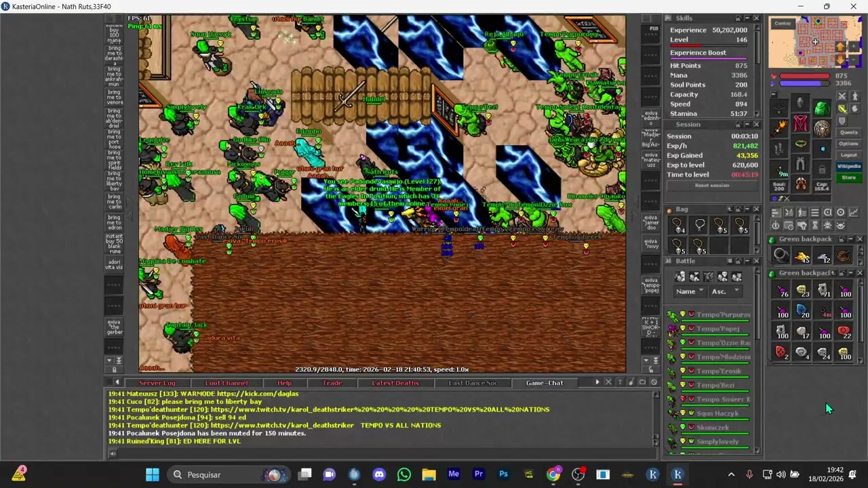Screen dimensions: 868x488
Task: Zoom in the minimap with plus
Action: 854,47
